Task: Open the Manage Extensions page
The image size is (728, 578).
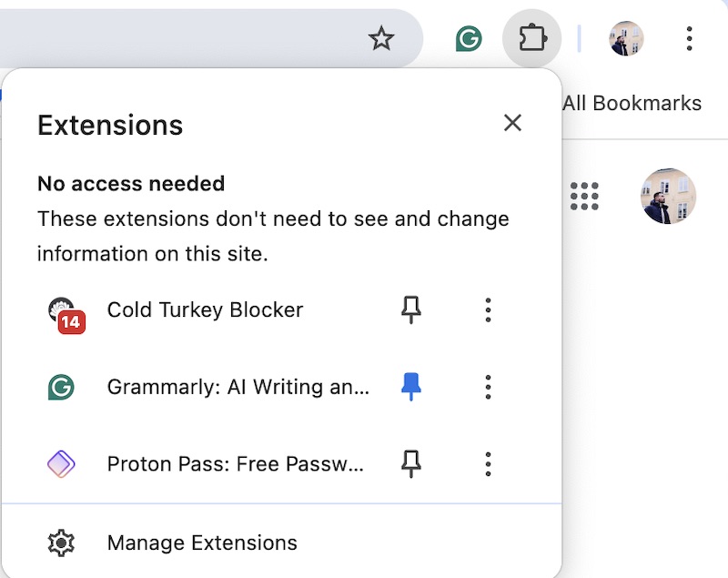Action: (x=202, y=542)
